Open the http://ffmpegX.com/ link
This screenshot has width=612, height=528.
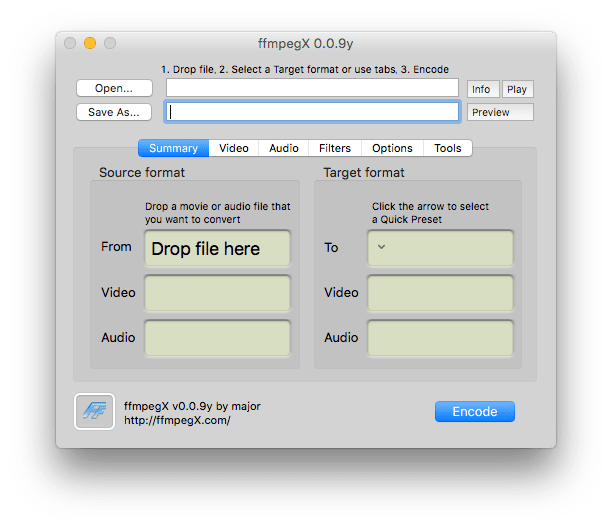177,421
